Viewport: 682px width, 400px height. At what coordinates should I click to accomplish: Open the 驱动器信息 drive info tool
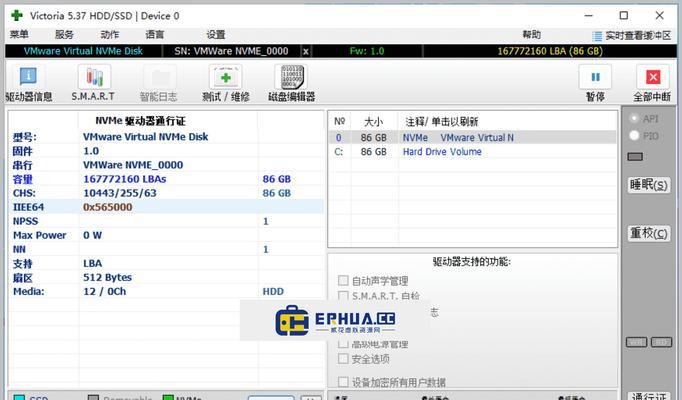[29, 83]
